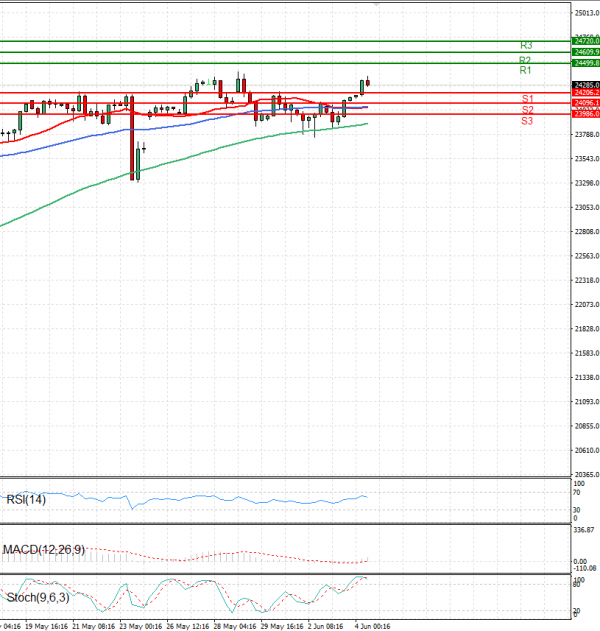Click the 21093.0 price axis value
This screenshot has width=600, height=631.
point(587,402)
